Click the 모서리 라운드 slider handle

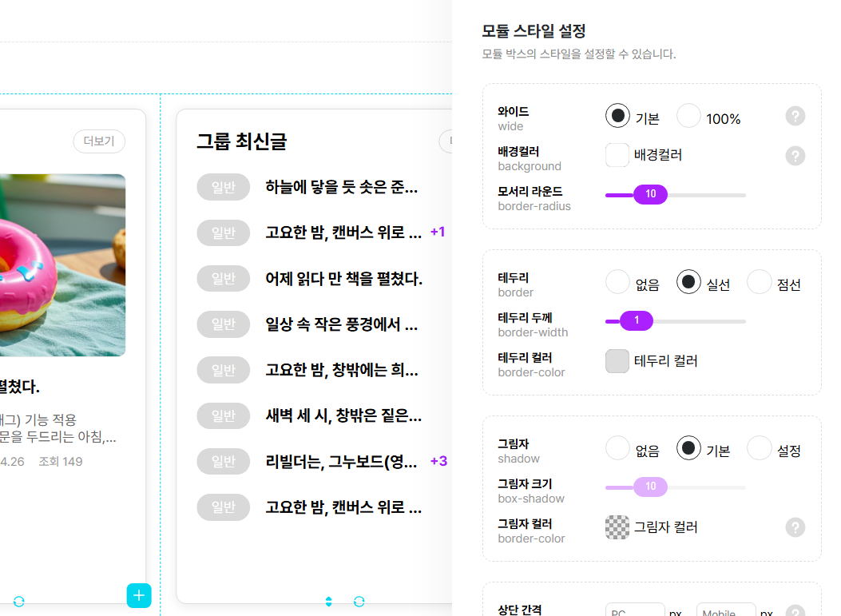pyautogui.click(x=650, y=194)
